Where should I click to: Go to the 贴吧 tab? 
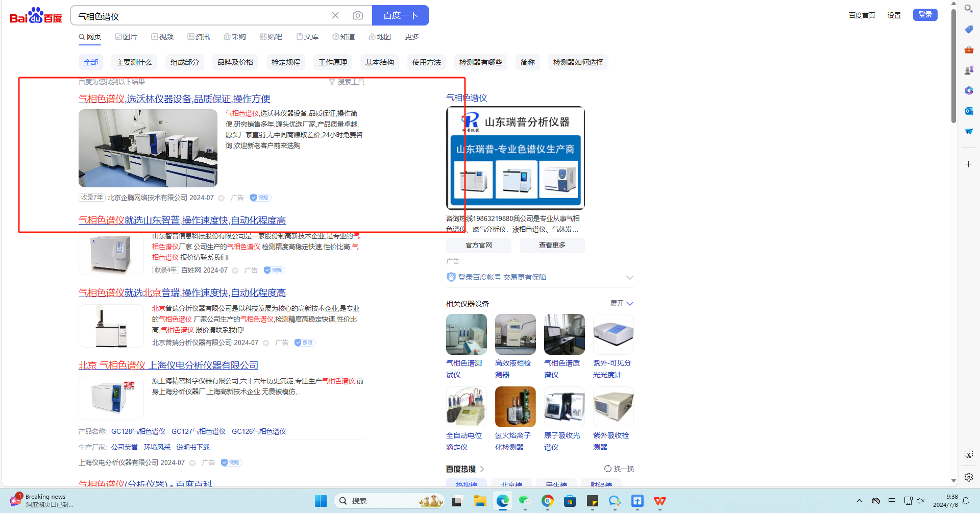(271, 37)
